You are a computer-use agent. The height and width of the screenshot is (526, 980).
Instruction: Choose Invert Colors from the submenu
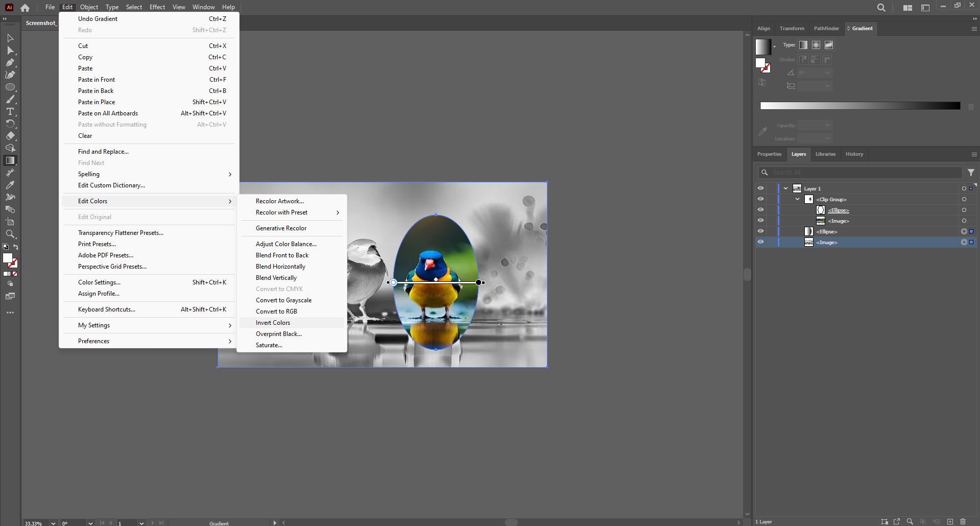pos(273,322)
